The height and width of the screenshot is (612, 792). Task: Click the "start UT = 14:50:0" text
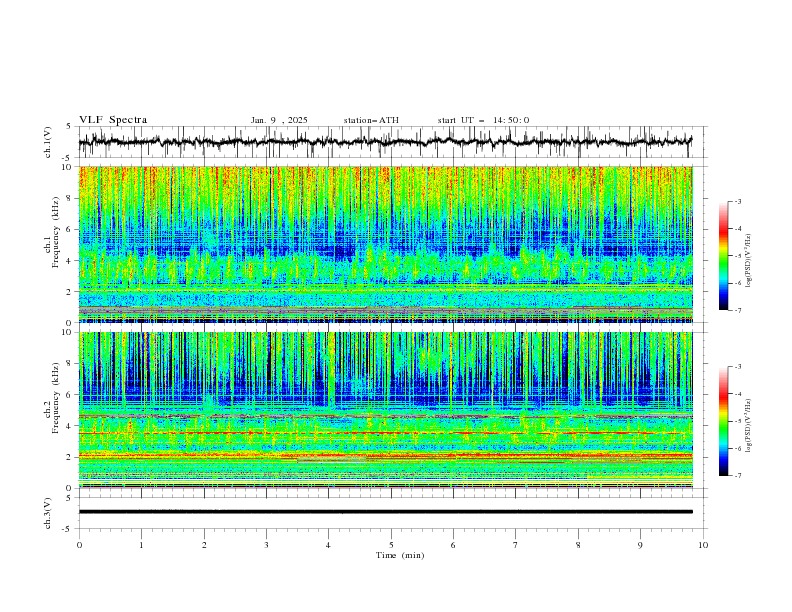[x=483, y=120]
